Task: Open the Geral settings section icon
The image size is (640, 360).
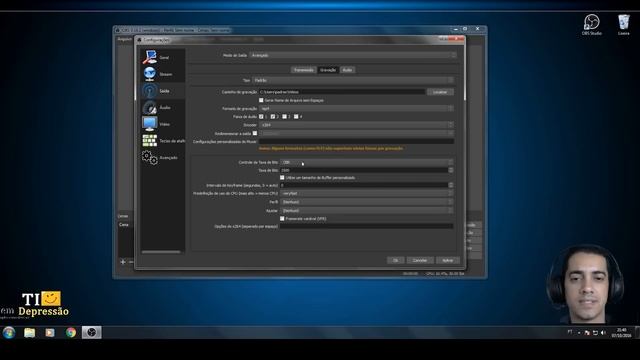Action: point(150,57)
